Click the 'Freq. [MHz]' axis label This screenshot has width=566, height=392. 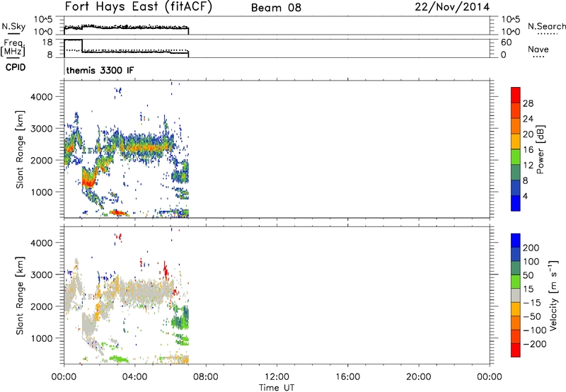13,47
